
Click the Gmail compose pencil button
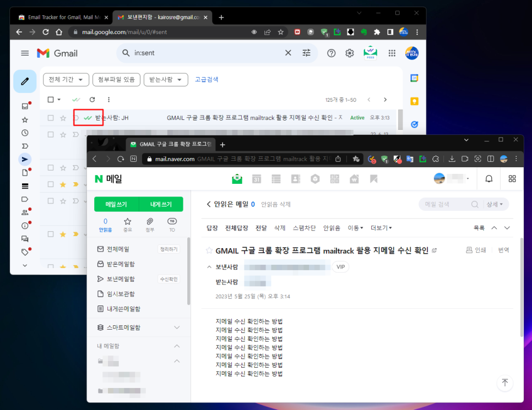(x=25, y=81)
